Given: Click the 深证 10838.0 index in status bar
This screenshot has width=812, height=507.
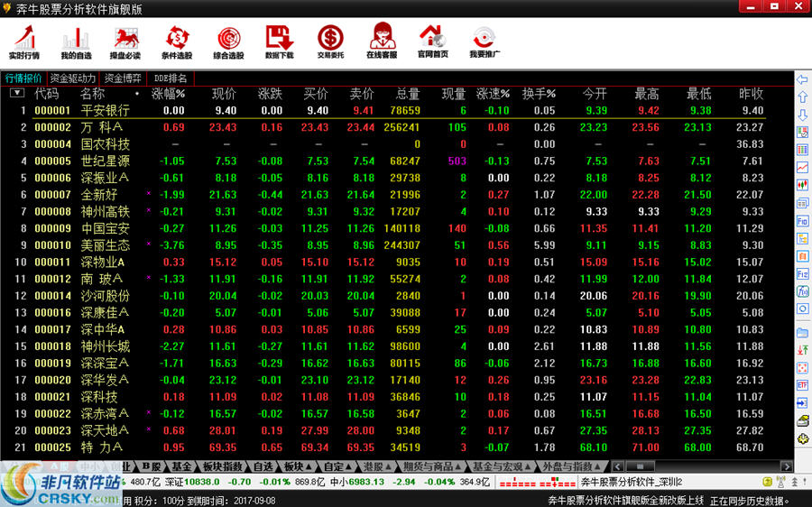Looking at the screenshot, I should click(x=192, y=482).
